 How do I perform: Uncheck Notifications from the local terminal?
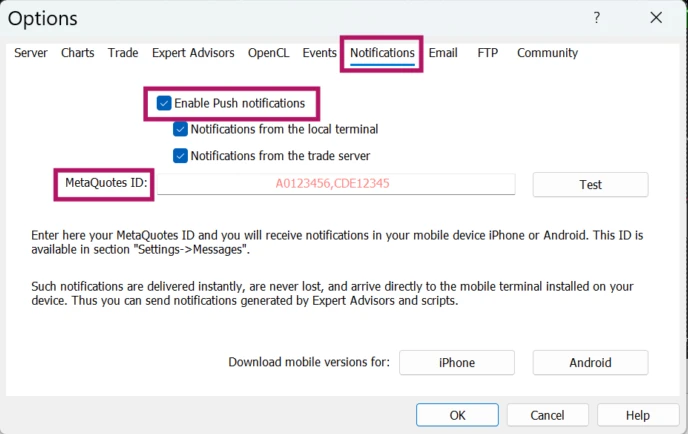[180, 129]
